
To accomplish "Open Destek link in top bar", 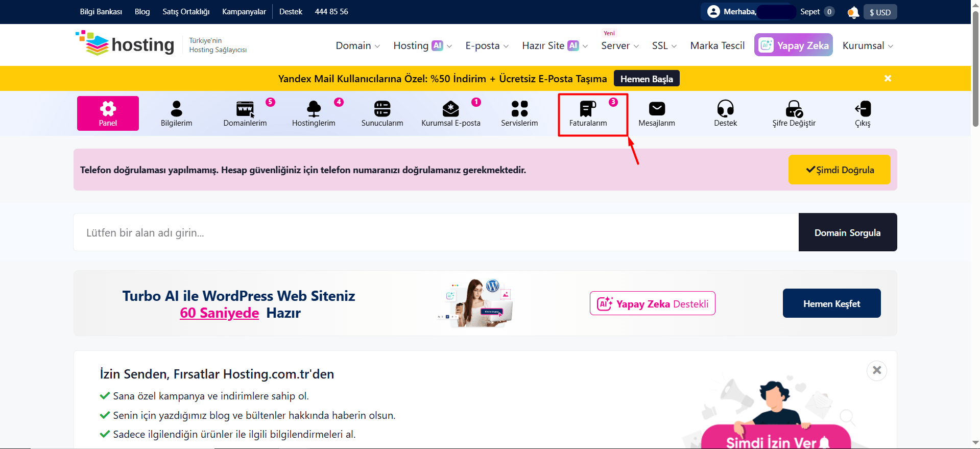I will point(291,12).
